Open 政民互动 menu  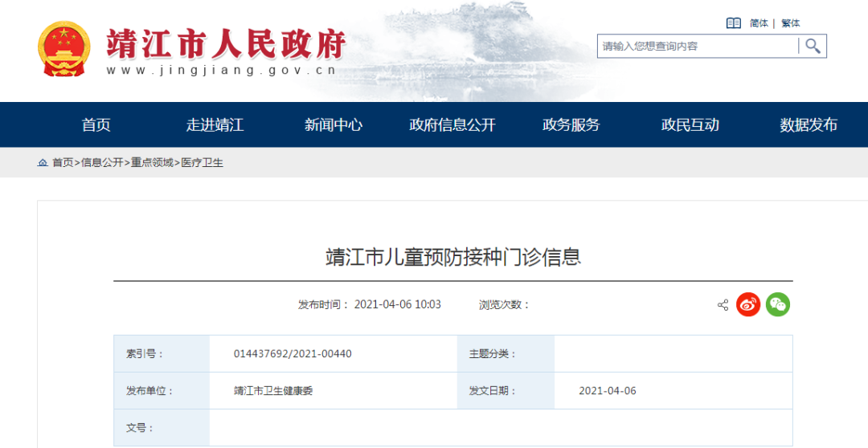point(690,125)
